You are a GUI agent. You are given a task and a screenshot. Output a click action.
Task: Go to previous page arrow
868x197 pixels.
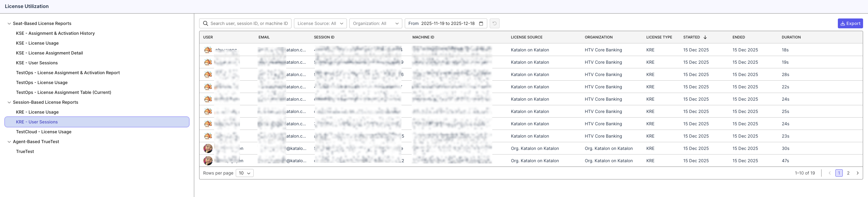830,173
